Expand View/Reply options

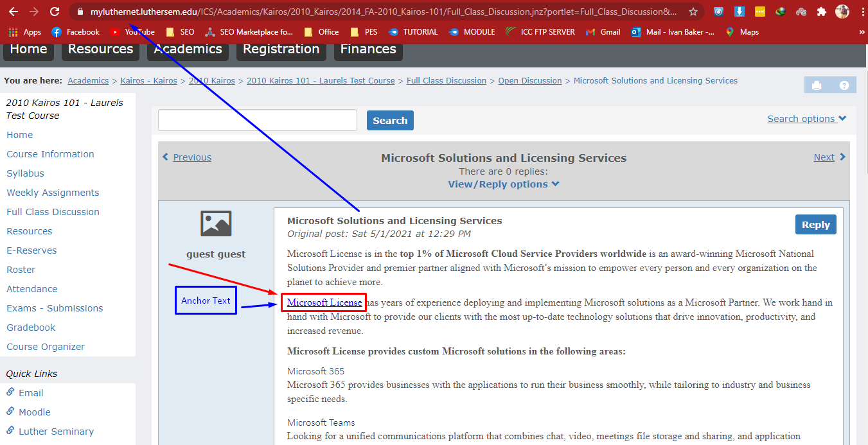pos(504,184)
